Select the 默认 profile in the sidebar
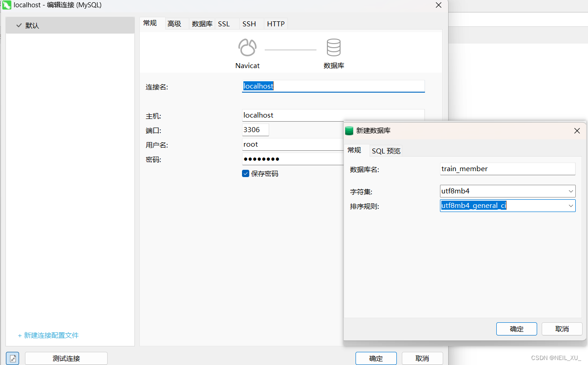588x365 pixels. click(70, 25)
